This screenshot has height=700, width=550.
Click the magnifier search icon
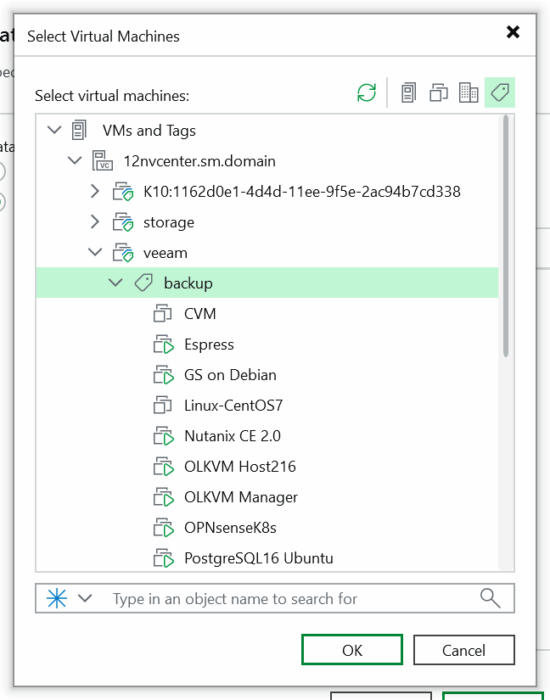(x=490, y=598)
